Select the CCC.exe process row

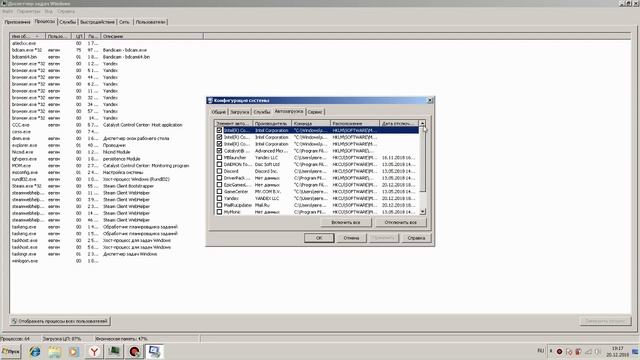click(x=107, y=125)
